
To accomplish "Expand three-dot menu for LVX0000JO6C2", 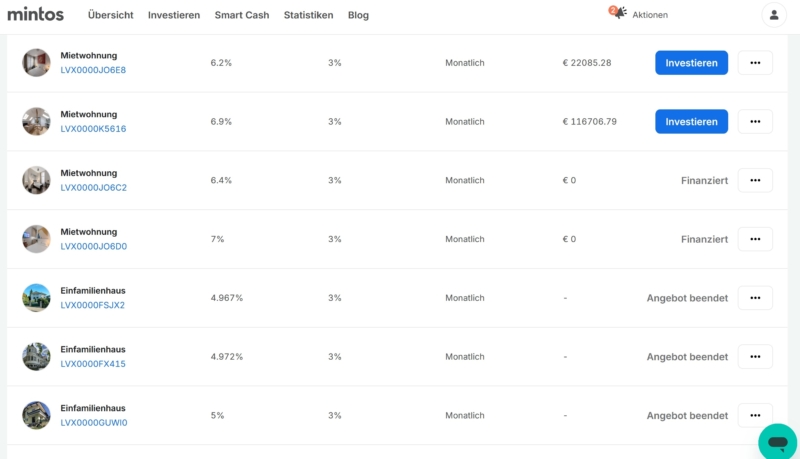I will (x=755, y=180).
